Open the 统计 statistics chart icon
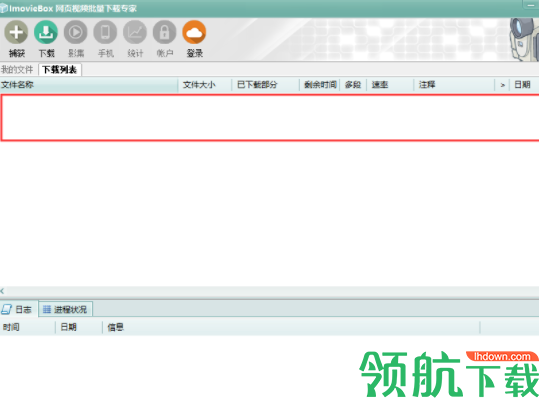Viewport: 539px width, 404px height. [135, 32]
